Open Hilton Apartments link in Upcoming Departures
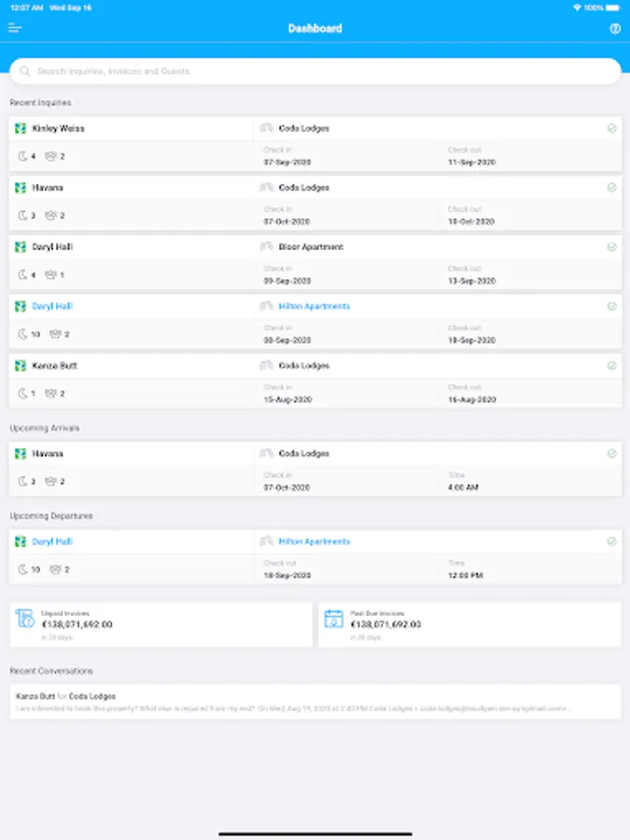Image resolution: width=630 pixels, height=840 pixels. point(314,541)
